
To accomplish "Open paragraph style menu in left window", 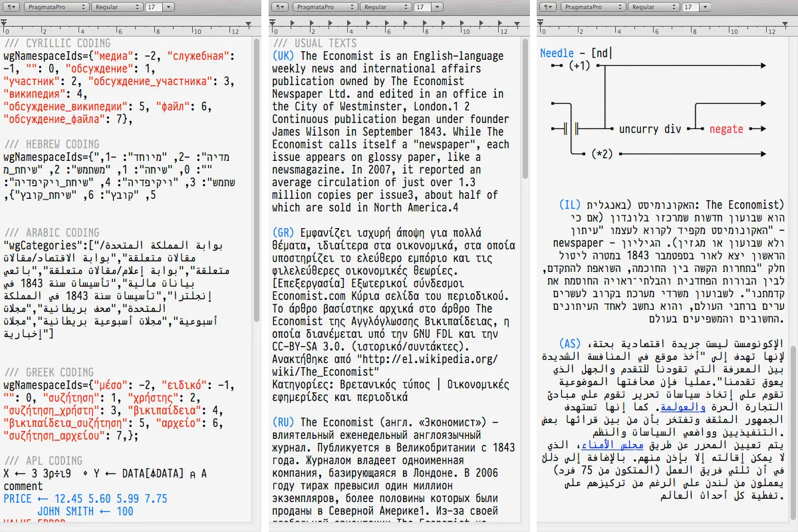I will pos(11,7).
